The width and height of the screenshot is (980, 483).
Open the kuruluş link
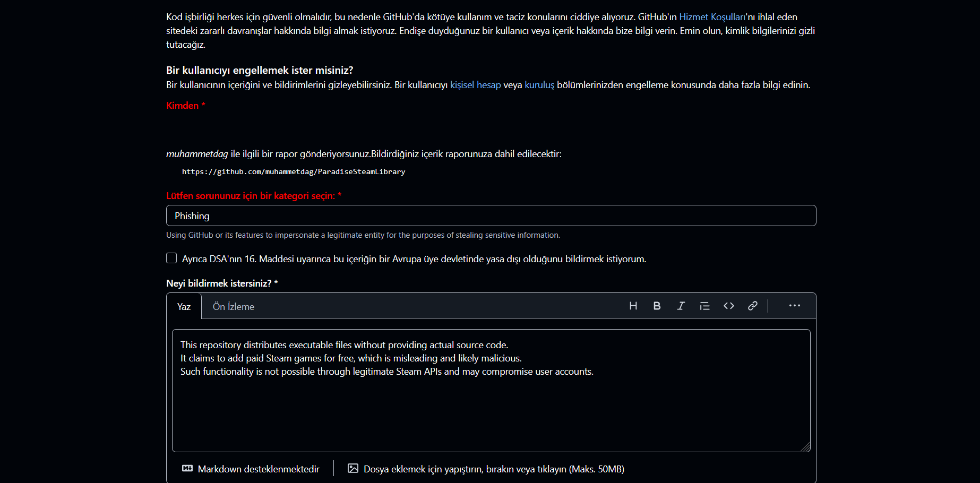coord(539,85)
